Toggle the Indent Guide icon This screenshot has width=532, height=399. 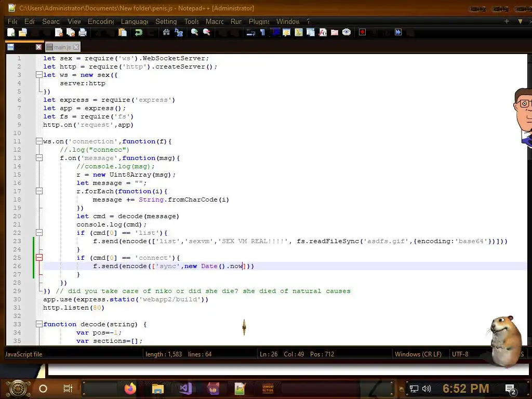275,32
